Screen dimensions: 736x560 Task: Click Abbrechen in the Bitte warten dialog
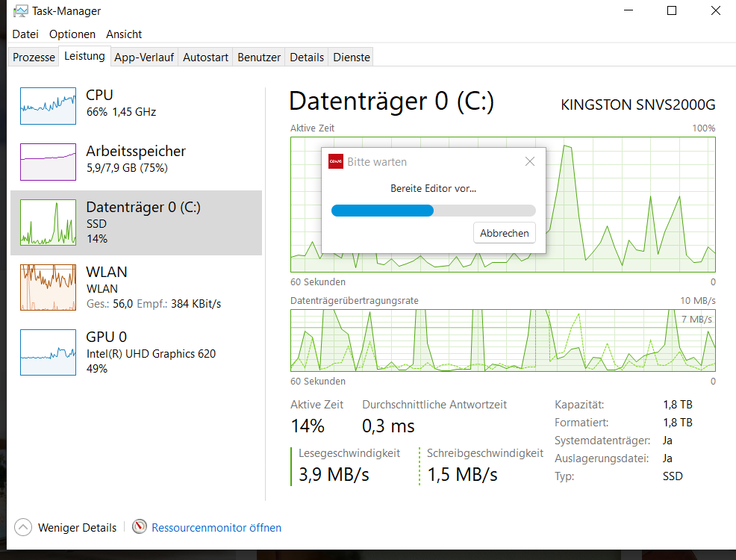tap(504, 233)
